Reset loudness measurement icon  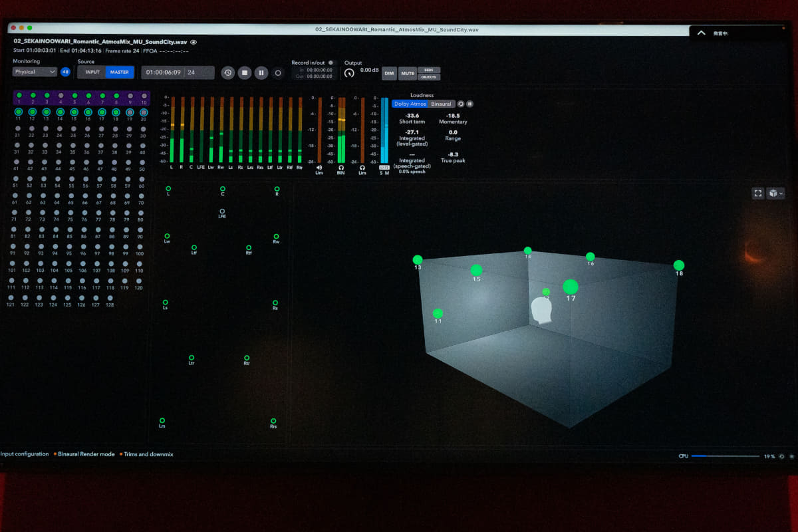(460, 104)
